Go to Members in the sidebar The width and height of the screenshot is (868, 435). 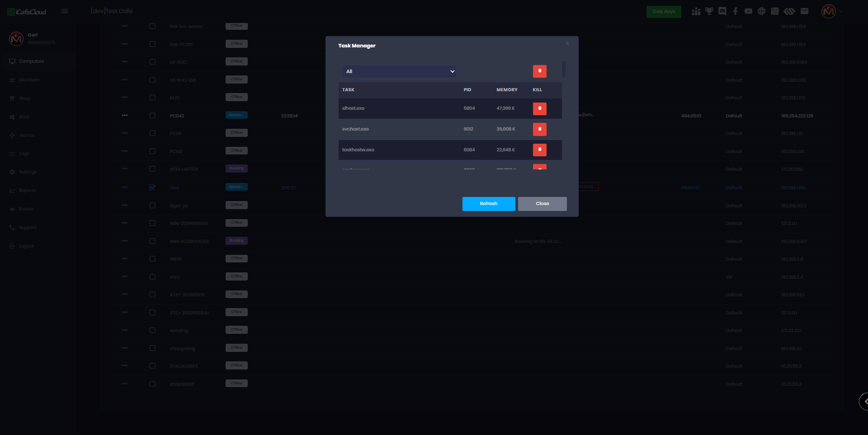tap(29, 80)
